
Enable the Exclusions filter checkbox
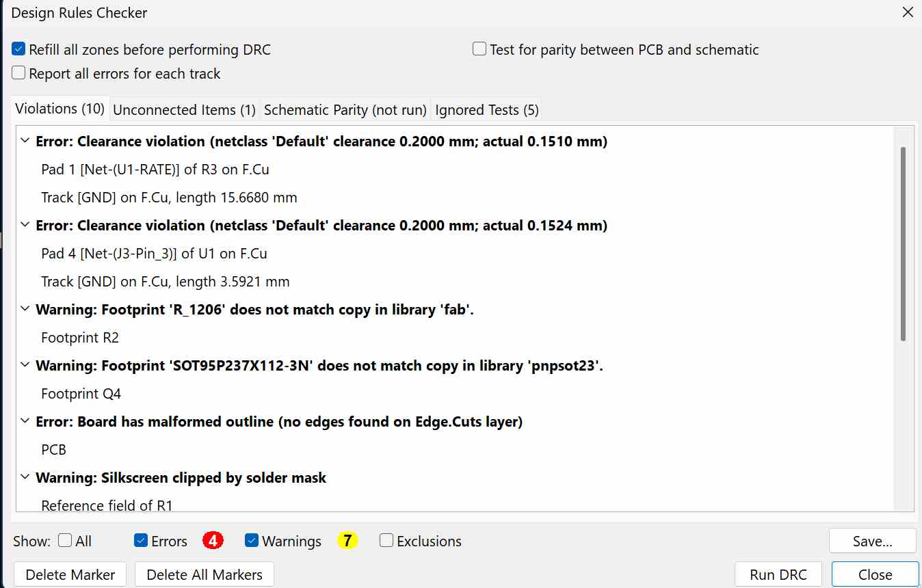[386, 541]
